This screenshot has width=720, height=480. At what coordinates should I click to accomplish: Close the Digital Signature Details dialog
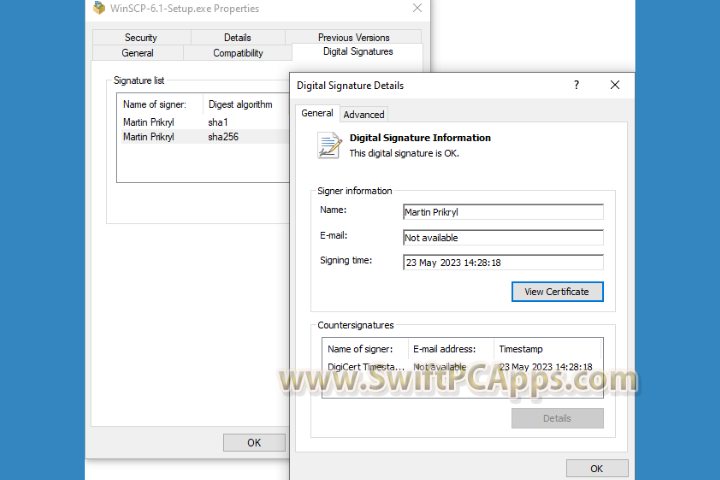point(615,85)
